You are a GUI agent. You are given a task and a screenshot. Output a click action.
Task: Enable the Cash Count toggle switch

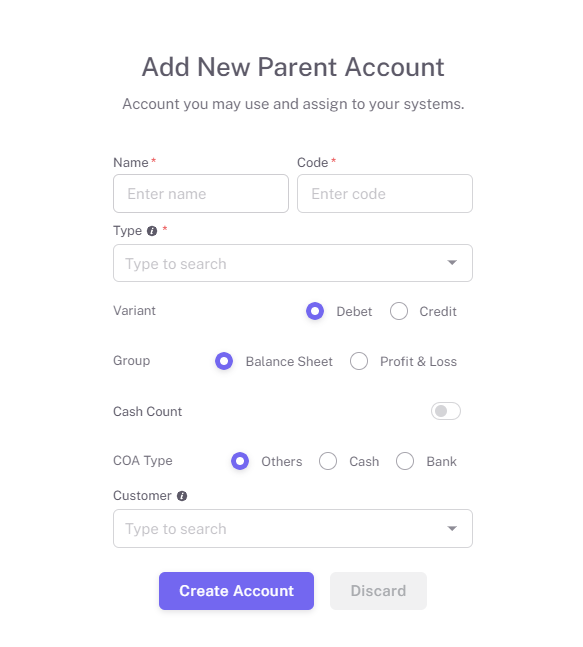click(x=446, y=411)
